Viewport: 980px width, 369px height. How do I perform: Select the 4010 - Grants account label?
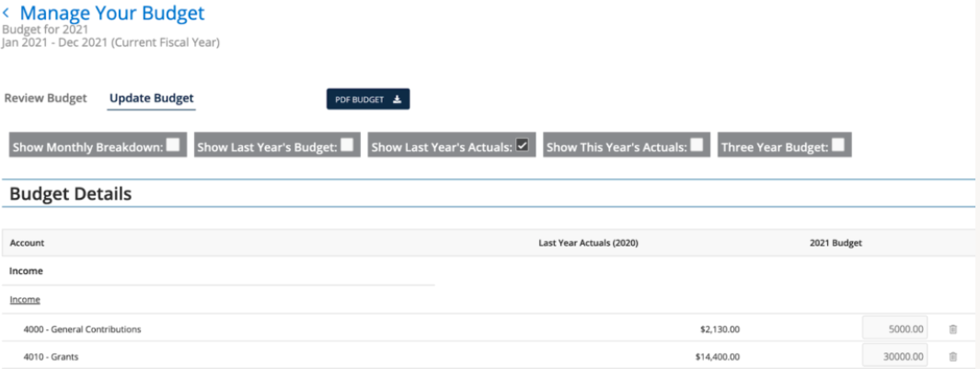[52, 356]
